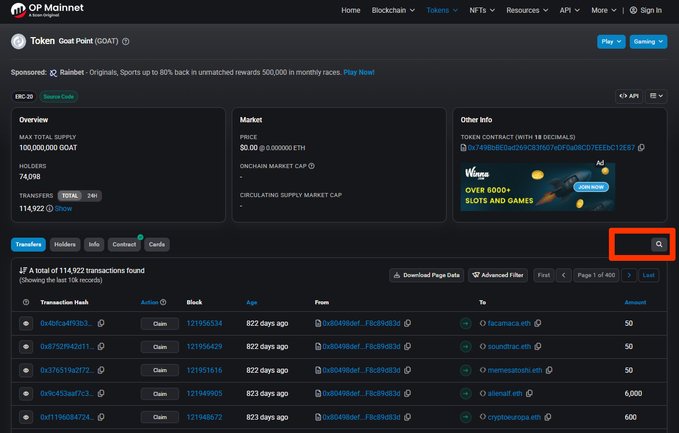Copy From address in block 121956534 row

coord(407,323)
